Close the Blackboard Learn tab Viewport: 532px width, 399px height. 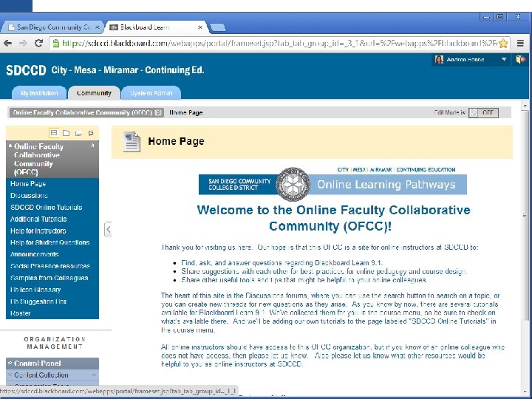[200, 27]
